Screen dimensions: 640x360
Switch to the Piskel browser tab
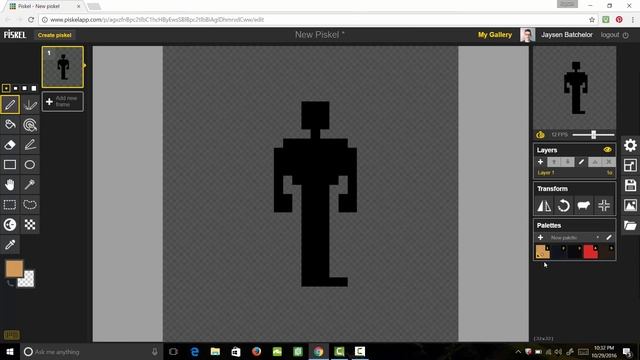point(44,6)
